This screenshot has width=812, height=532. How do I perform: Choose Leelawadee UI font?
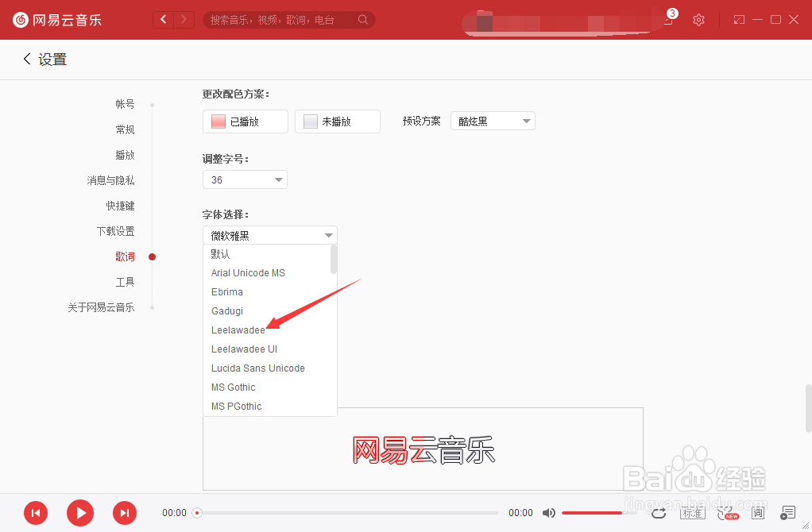[x=267, y=349]
